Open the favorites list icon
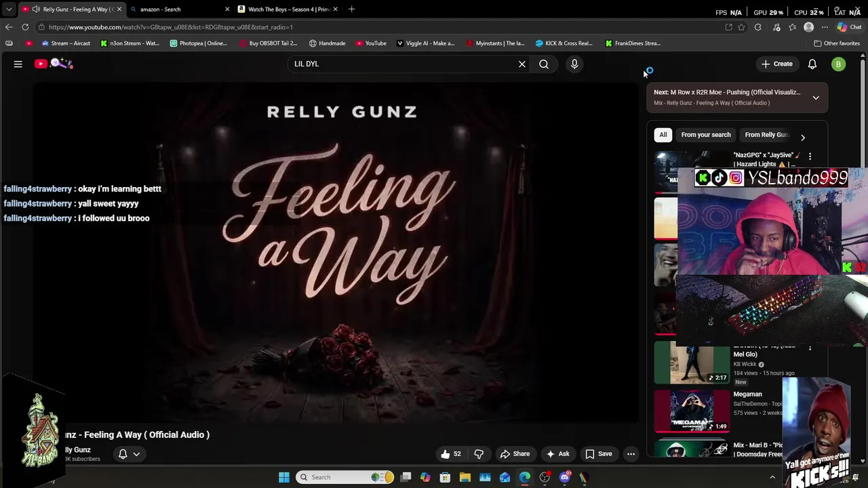 (792, 27)
